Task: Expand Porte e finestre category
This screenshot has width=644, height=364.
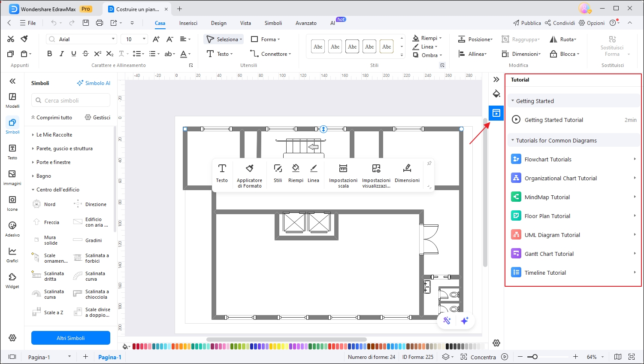Action: coord(53,162)
